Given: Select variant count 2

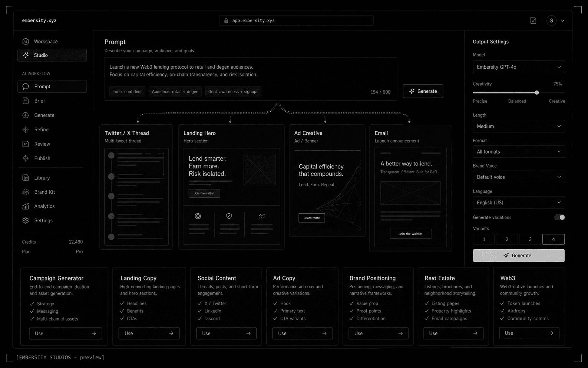Looking at the screenshot, I should (507, 239).
